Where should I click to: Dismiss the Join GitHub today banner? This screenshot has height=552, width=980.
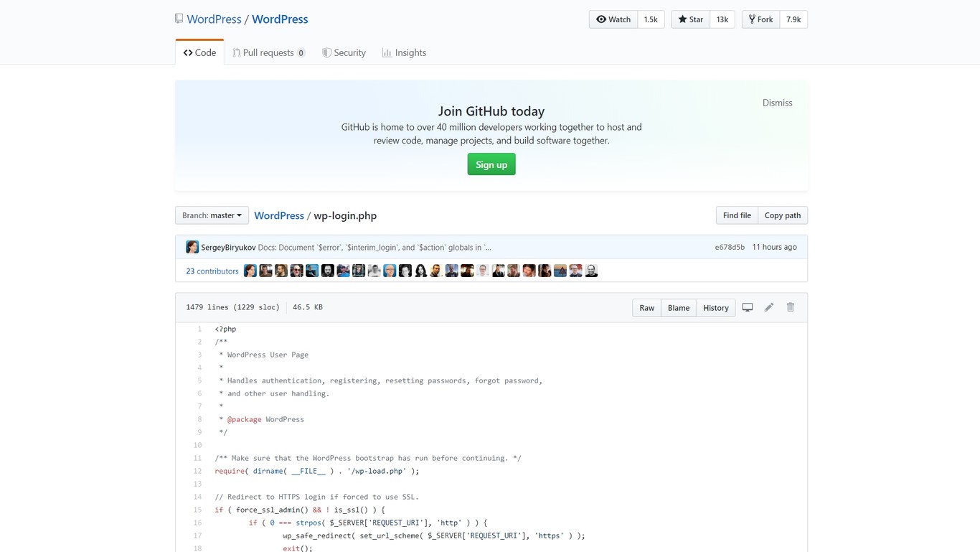pyautogui.click(x=777, y=102)
